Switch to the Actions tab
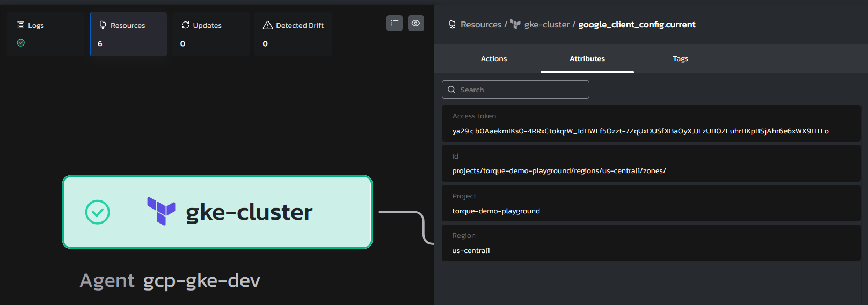This screenshot has width=868, height=305. (493, 59)
